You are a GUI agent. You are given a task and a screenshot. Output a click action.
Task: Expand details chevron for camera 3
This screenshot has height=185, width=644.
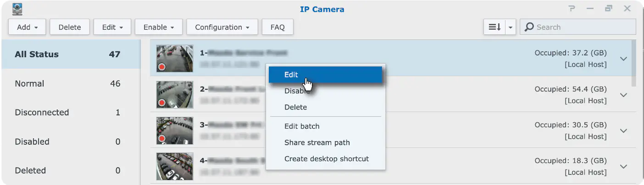623,131
